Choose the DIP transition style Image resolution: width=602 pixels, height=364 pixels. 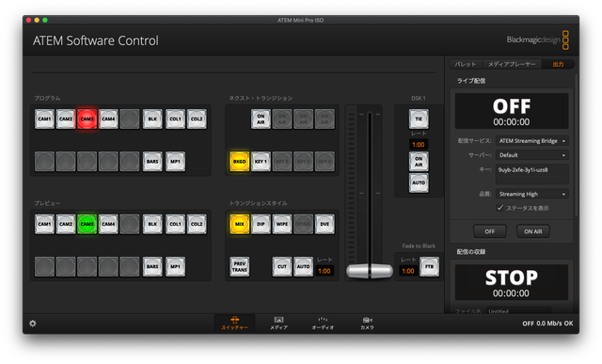pos(261,224)
